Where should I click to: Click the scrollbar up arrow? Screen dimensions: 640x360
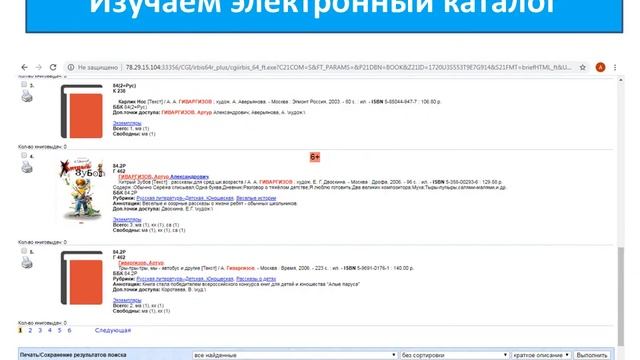coord(621,80)
